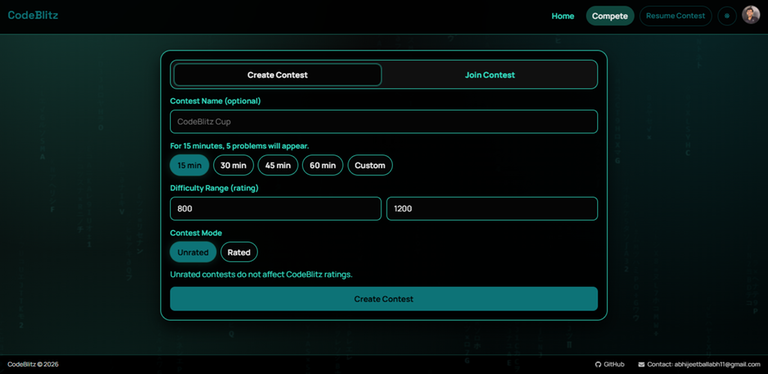Submit with the Create Contest button
Screen dimensions: 768x374
click(384, 299)
